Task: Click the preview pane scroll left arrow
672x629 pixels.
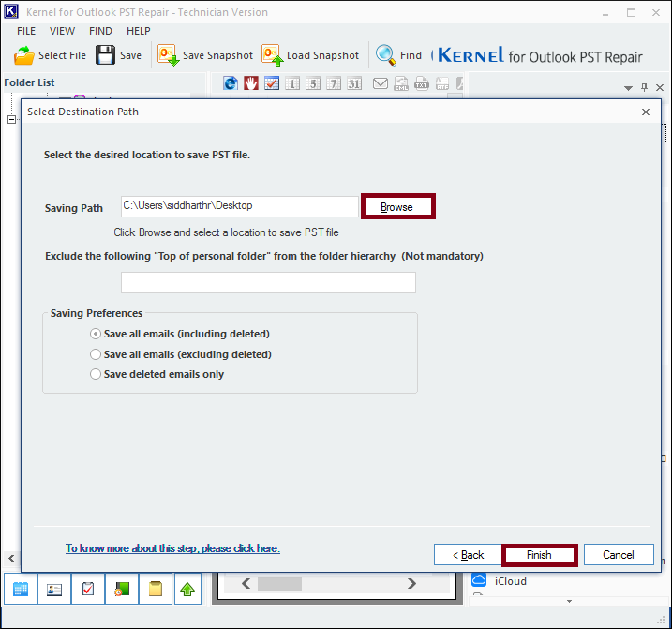Action: pyautogui.click(x=246, y=584)
